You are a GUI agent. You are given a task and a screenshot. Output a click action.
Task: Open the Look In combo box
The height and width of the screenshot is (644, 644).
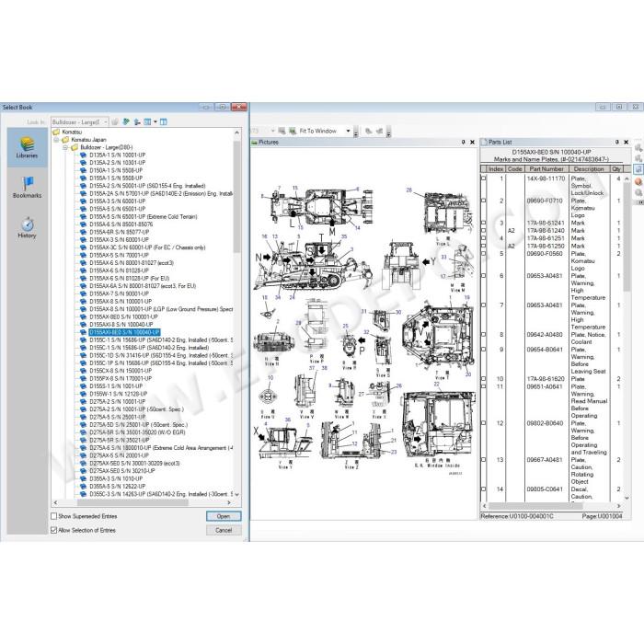80,122
